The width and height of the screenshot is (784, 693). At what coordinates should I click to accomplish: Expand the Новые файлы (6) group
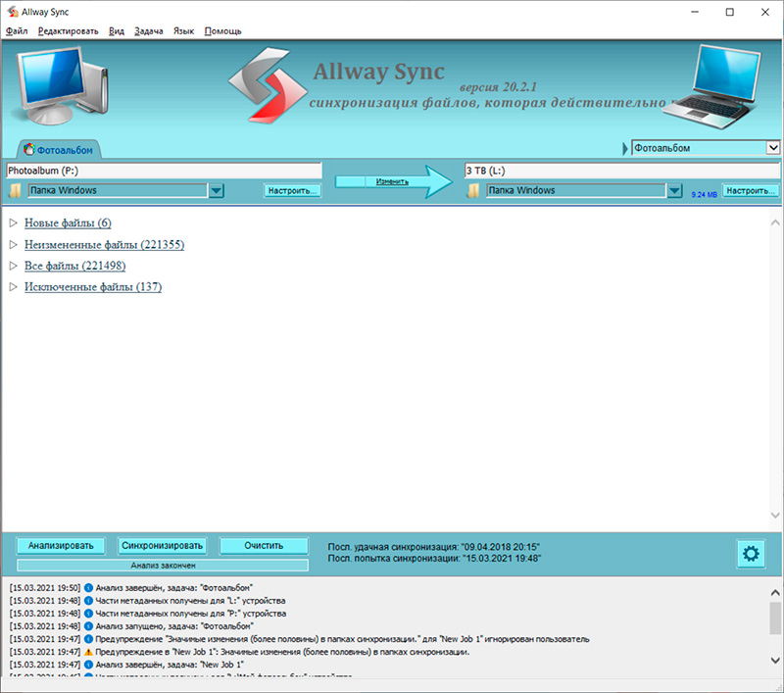pyautogui.click(x=14, y=223)
